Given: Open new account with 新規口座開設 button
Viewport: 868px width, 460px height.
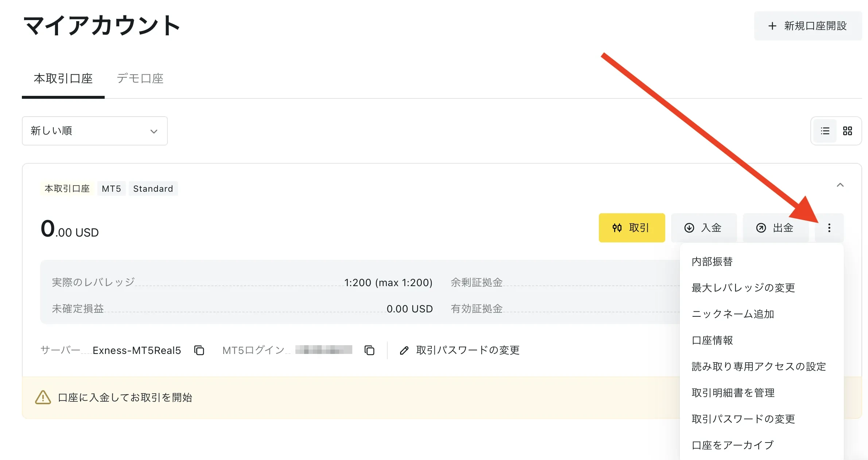Looking at the screenshot, I should pyautogui.click(x=808, y=26).
